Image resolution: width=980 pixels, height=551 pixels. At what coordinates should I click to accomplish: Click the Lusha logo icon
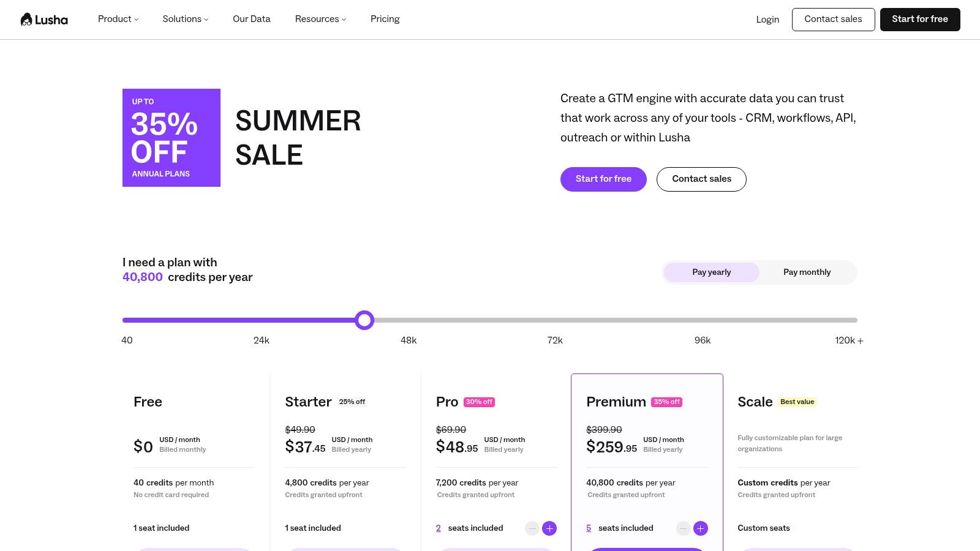[26, 20]
